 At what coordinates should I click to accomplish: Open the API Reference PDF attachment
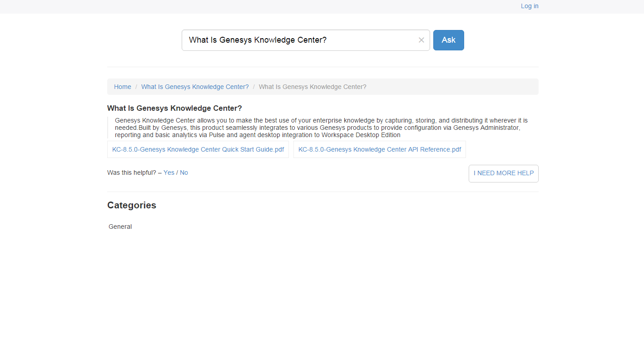pyautogui.click(x=379, y=149)
